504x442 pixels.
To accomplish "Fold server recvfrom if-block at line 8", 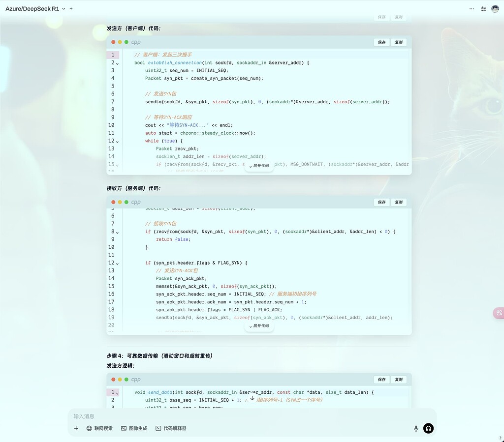I will (117, 233).
